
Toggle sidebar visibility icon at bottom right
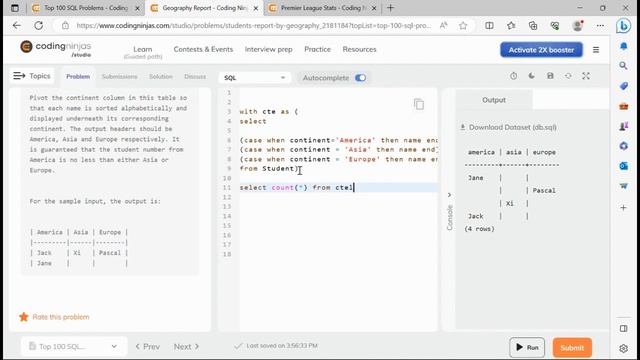(623, 329)
